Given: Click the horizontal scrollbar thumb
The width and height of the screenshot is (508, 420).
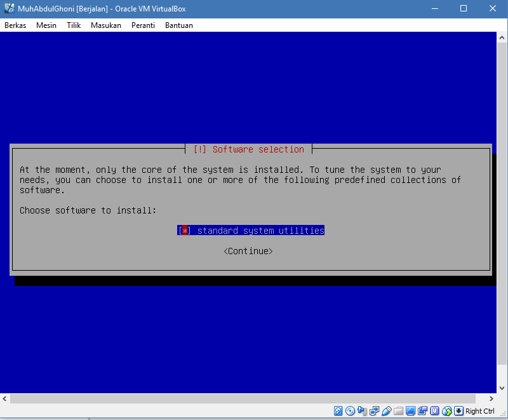Looking at the screenshot, I should [243, 398].
